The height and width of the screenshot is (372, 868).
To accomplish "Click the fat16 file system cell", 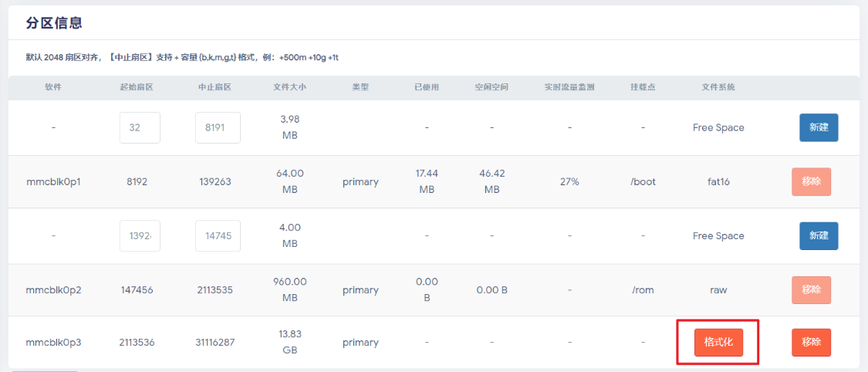I will click(x=718, y=182).
